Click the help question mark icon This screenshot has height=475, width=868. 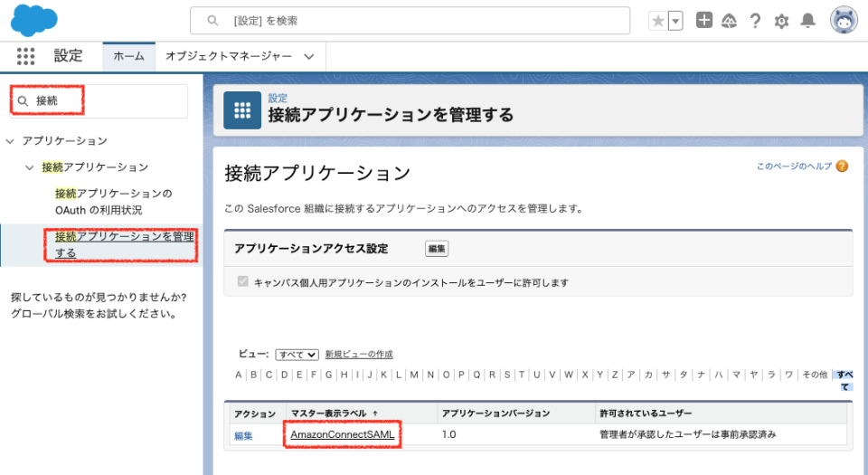pos(755,21)
